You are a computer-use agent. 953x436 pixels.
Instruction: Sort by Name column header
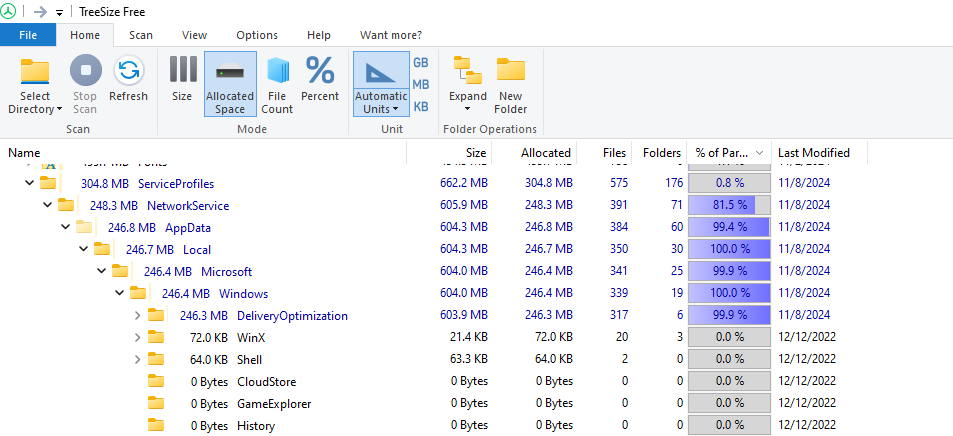click(204, 153)
